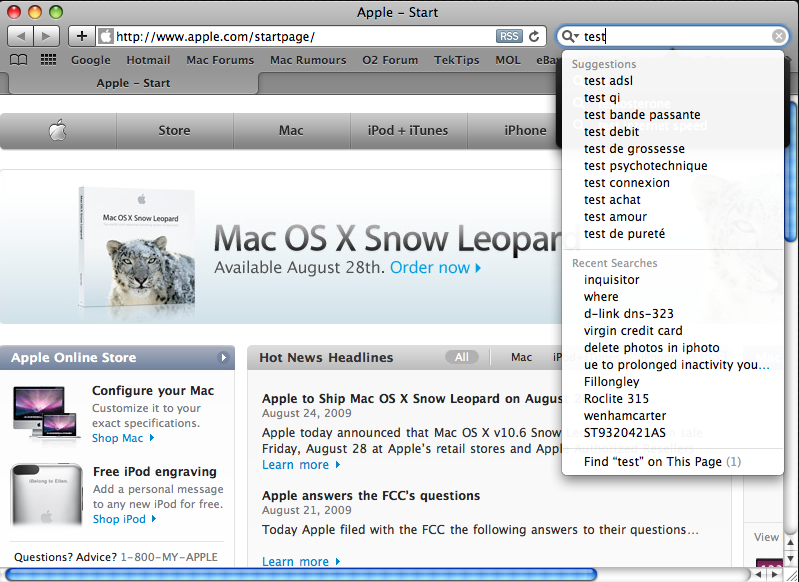
Task: Choose suggestion test amour
Action: tap(673, 217)
